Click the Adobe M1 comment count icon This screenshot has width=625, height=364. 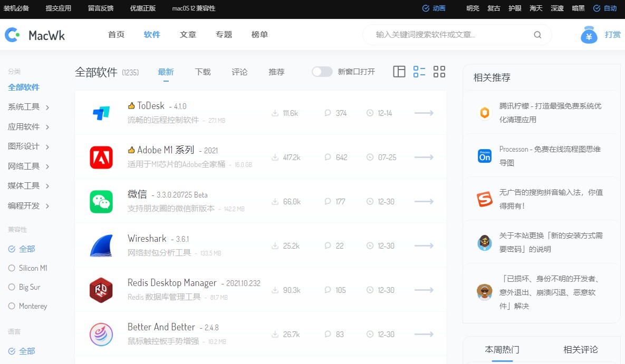pos(328,158)
